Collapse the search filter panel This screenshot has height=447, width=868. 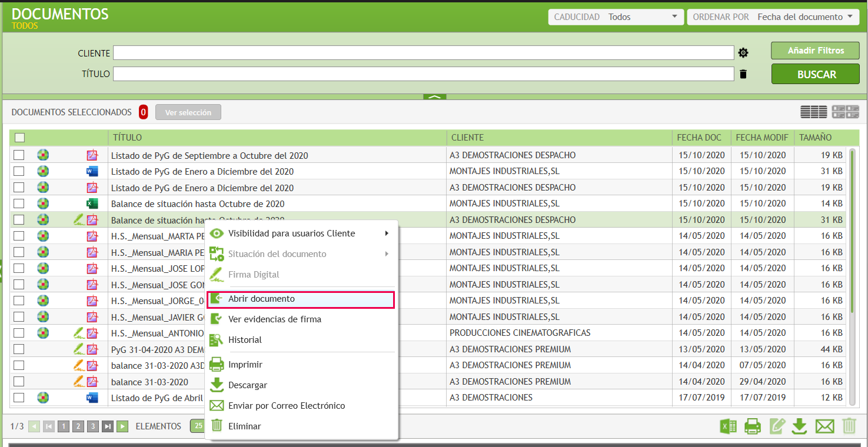coord(434,96)
